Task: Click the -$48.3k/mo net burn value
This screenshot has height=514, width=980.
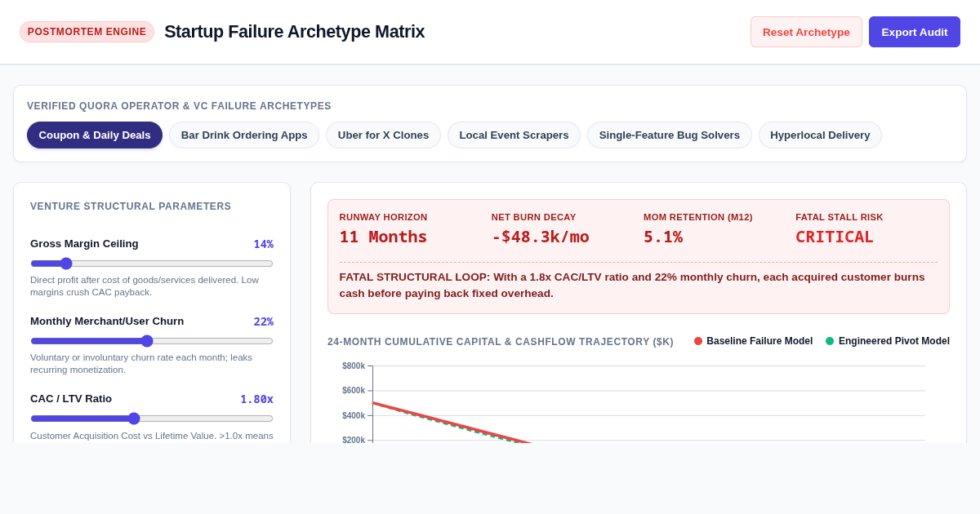Action: [x=540, y=237]
